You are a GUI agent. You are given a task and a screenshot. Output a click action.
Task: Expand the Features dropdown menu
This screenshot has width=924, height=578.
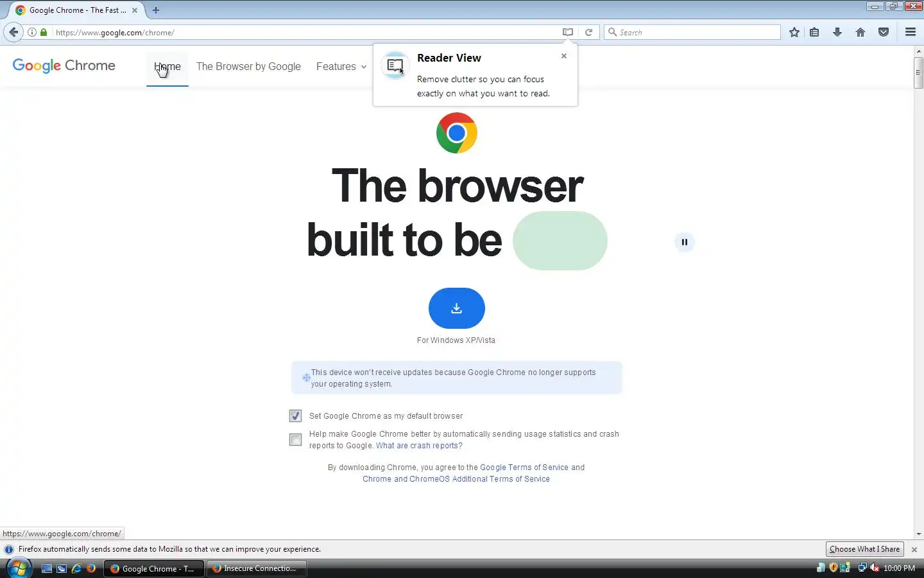(341, 66)
